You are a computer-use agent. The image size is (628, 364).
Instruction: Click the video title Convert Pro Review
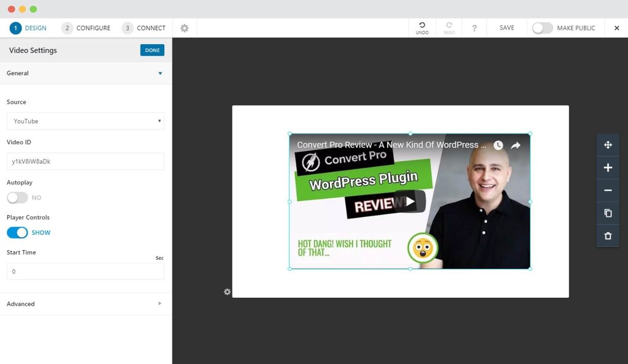point(391,145)
